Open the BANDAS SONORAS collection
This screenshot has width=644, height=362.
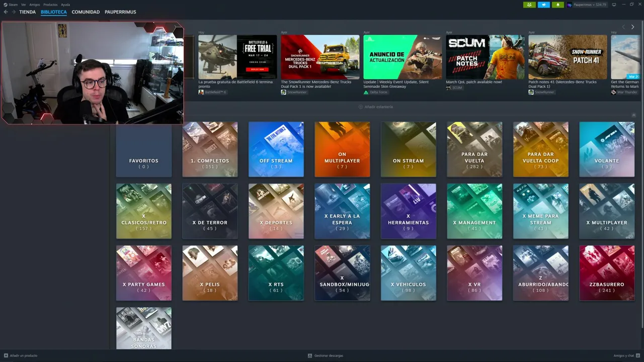pos(144,328)
